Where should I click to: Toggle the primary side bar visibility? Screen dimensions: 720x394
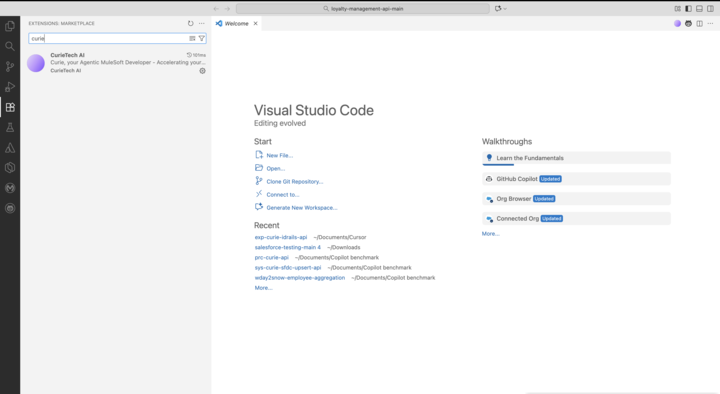pos(688,9)
